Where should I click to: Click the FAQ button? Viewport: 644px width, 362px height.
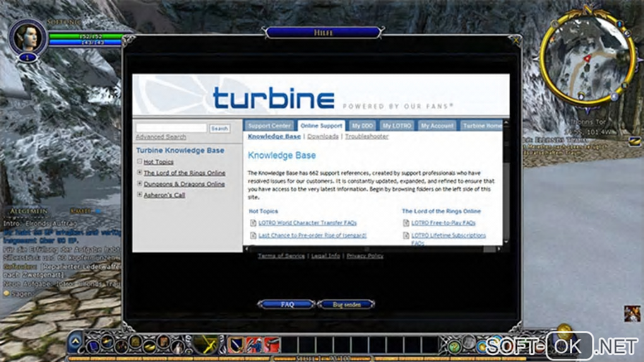[x=287, y=304]
